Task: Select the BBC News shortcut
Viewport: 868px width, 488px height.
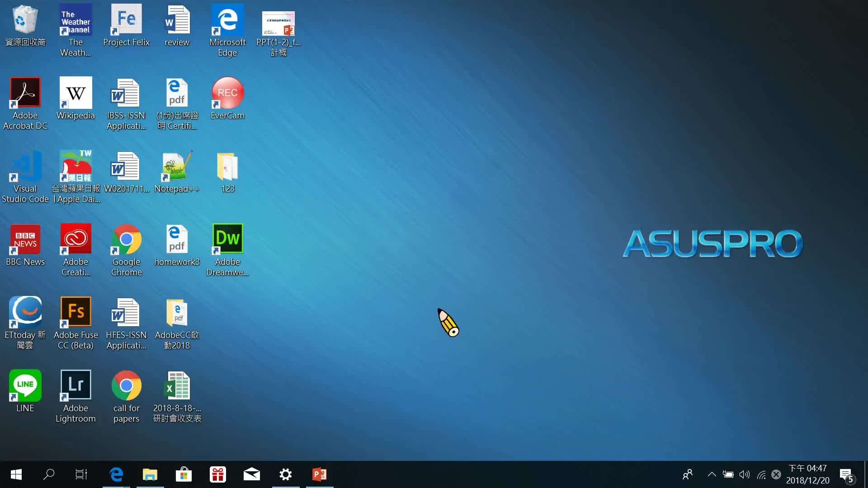Action: coord(25,245)
